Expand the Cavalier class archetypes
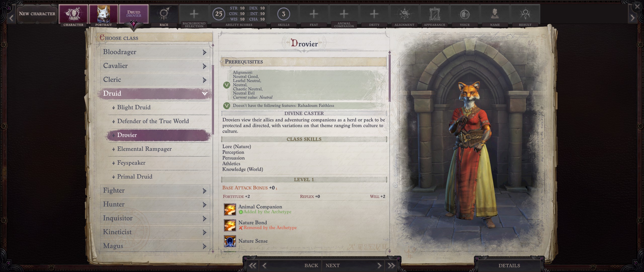This screenshot has height=272, width=644. click(205, 66)
